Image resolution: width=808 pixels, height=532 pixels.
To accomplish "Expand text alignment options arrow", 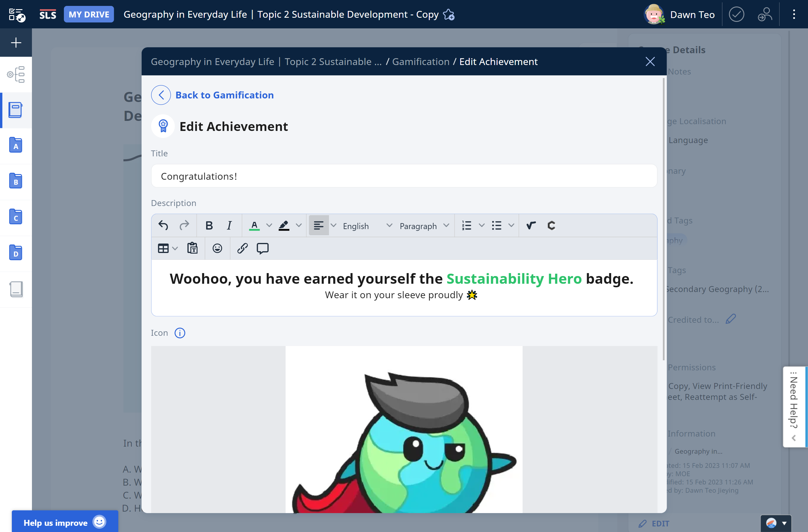I will tap(334, 225).
